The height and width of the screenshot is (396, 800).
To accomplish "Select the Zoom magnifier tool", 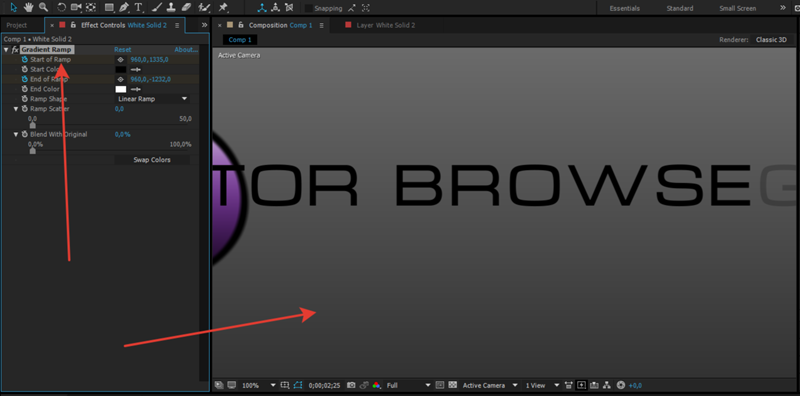I will 43,7.
